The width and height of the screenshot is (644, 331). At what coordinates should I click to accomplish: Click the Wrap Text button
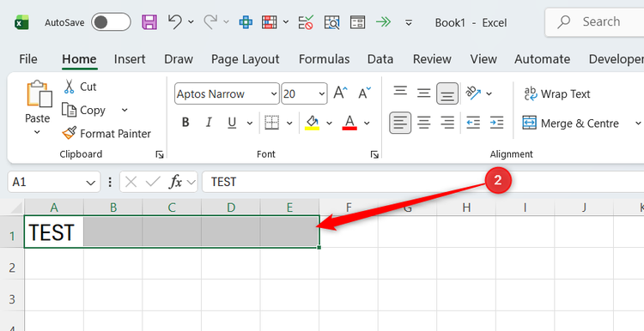tap(557, 94)
